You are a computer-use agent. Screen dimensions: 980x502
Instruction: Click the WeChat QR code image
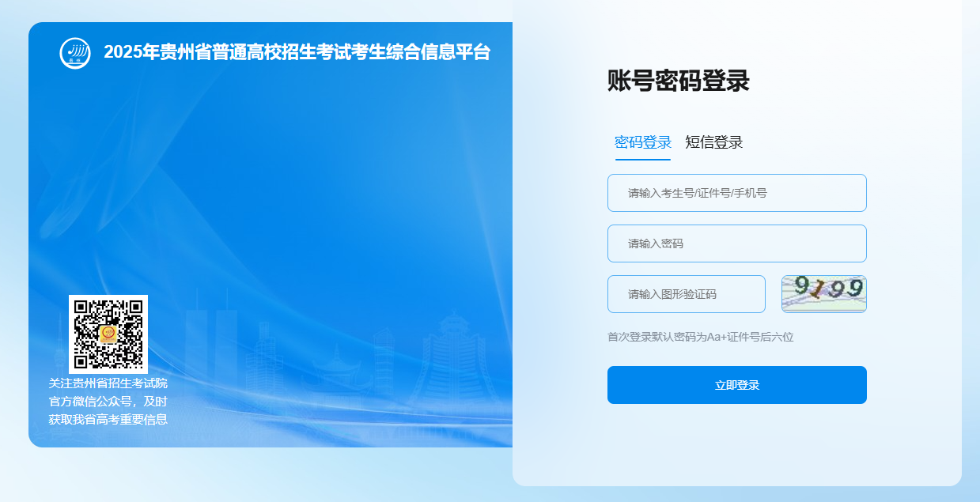click(108, 334)
